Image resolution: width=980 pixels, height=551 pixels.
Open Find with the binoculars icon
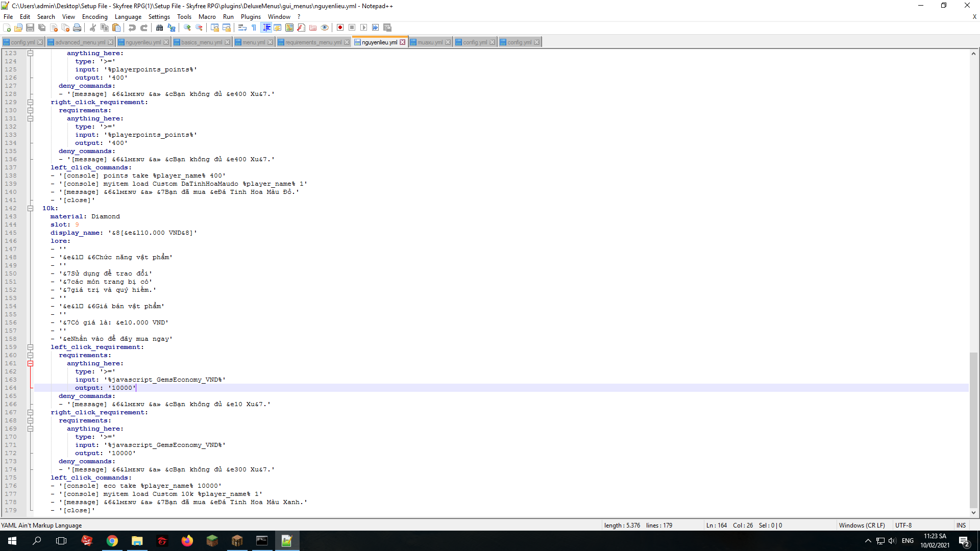click(159, 28)
